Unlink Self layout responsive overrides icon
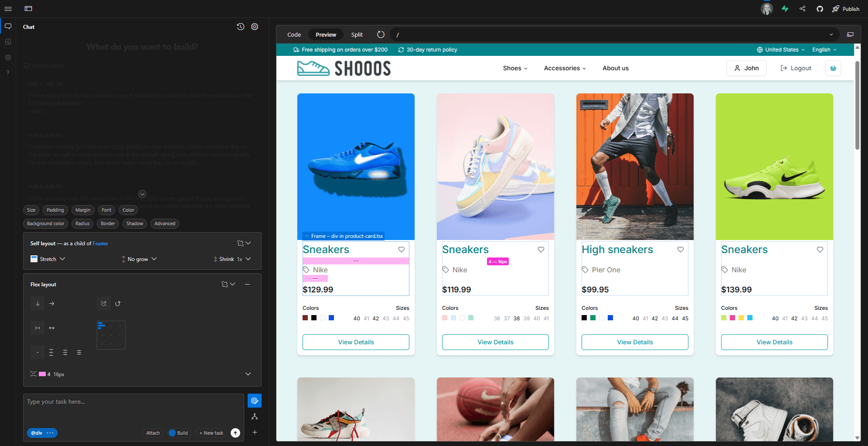Image resolution: width=868 pixels, height=446 pixels. tap(240, 243)
